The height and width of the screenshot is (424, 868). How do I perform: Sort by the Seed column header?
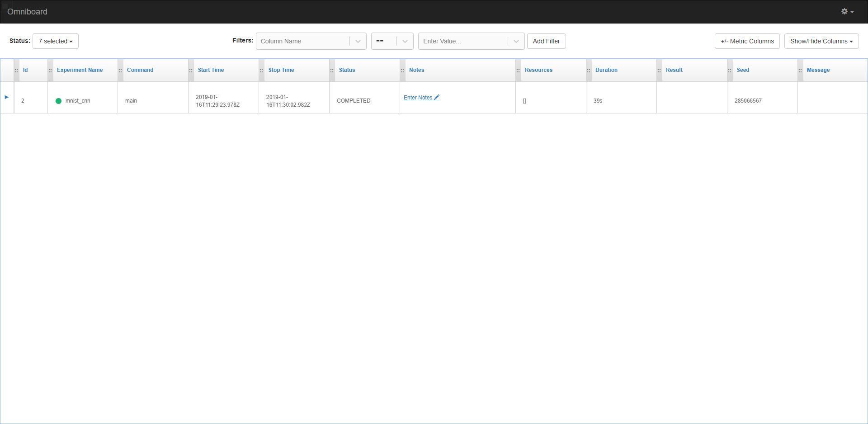pos(743,70)
